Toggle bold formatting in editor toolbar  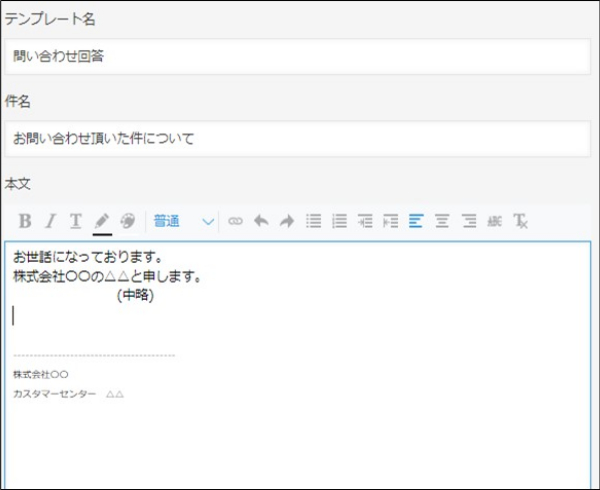25,221
